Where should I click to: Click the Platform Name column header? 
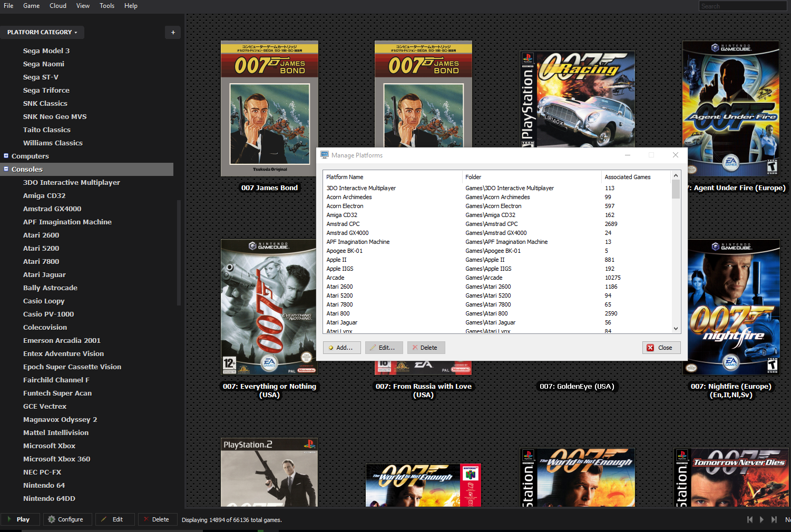pyautogui.click(x=392, y=177)
